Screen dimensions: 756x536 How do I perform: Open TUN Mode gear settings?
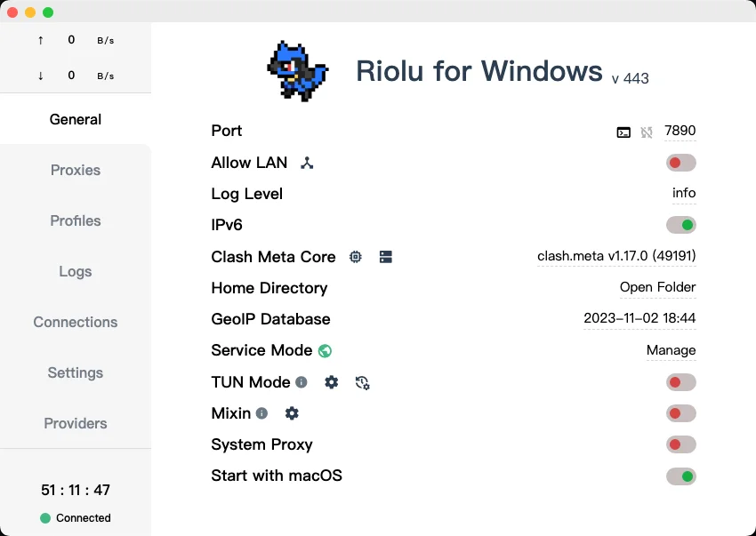332,382
